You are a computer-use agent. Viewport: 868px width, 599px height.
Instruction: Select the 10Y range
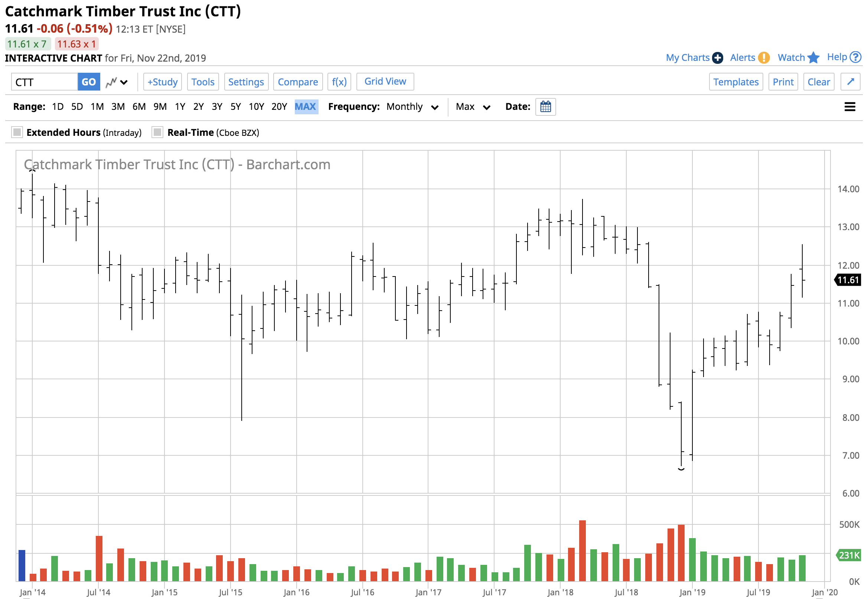(257, 107)
